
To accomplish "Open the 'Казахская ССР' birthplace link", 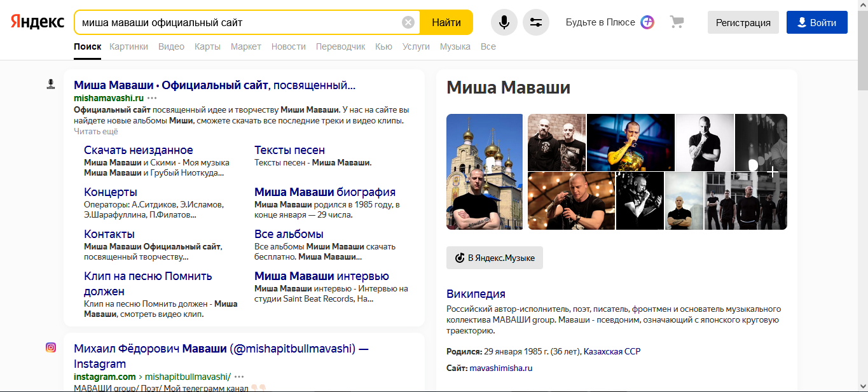I will (x=612, y=351).
